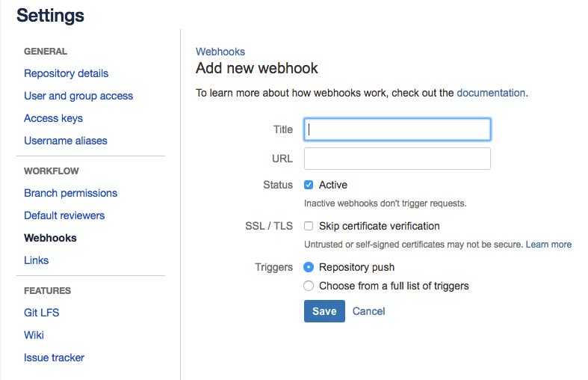
Task: Open Branch permissions settings
Action: (70, 193)
